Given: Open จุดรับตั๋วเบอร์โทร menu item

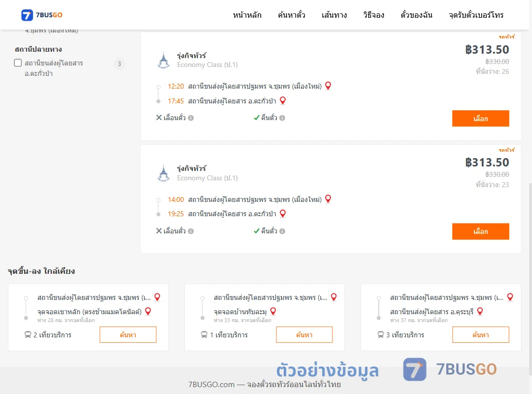Looking at the screenshot, I should (x=476, y=15).
